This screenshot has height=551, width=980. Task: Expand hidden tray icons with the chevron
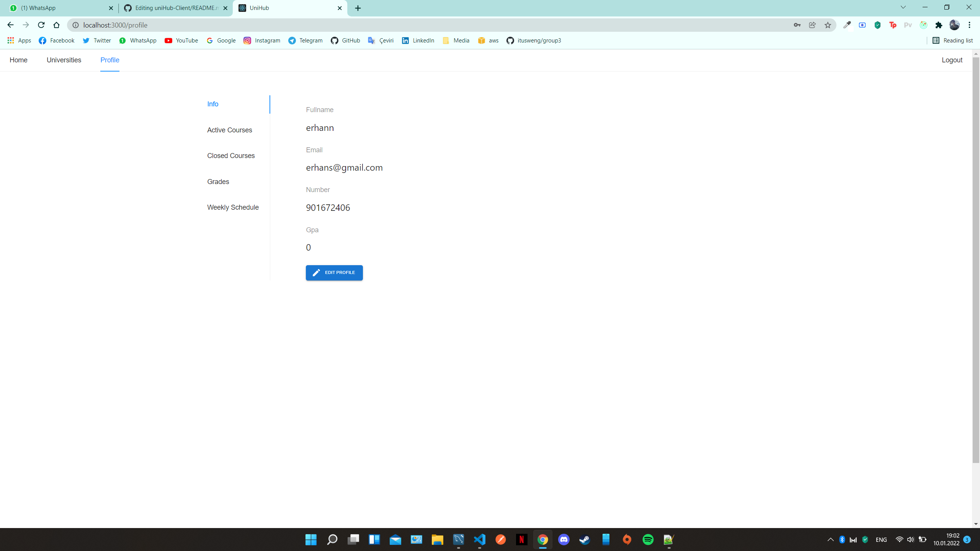[x=830, y=540]
